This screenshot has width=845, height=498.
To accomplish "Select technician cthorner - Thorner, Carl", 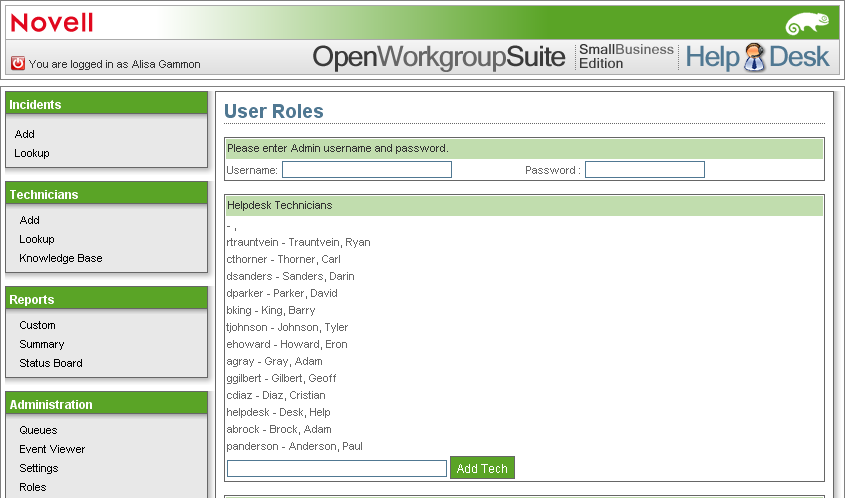I will coord(283,259).
